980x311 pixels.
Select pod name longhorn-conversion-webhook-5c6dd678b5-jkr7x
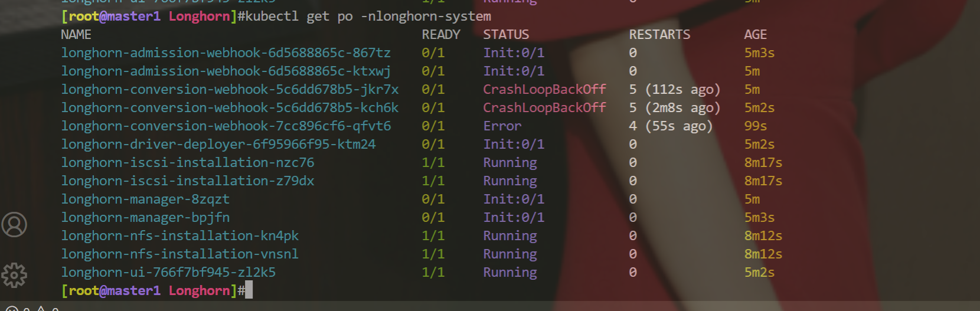click(x=230, y=90)
